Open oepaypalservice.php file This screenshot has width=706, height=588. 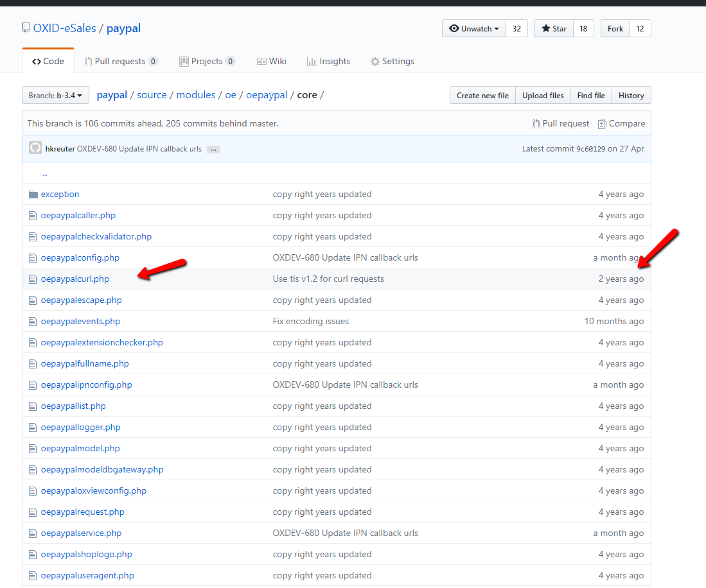(x=81, y=533)
